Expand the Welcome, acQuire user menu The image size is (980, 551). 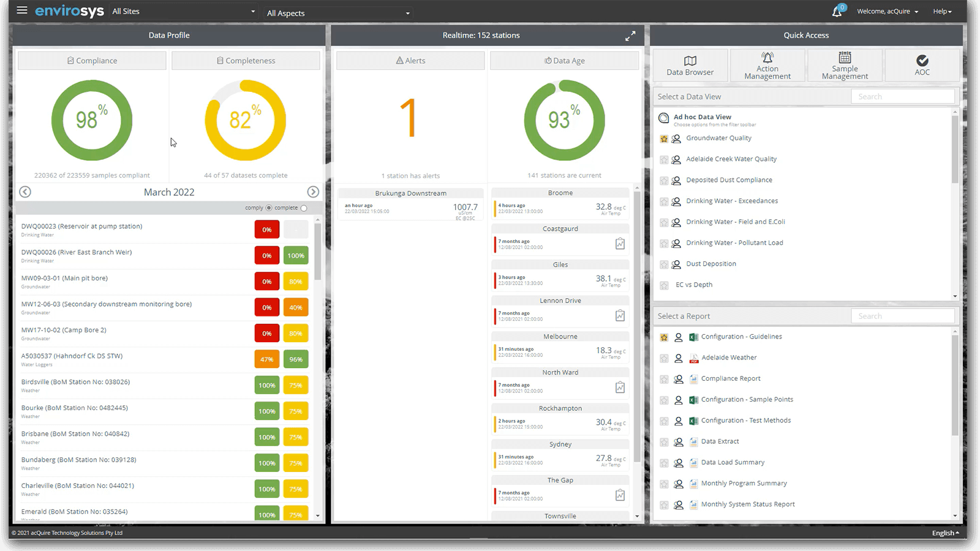tap(887, 12)
